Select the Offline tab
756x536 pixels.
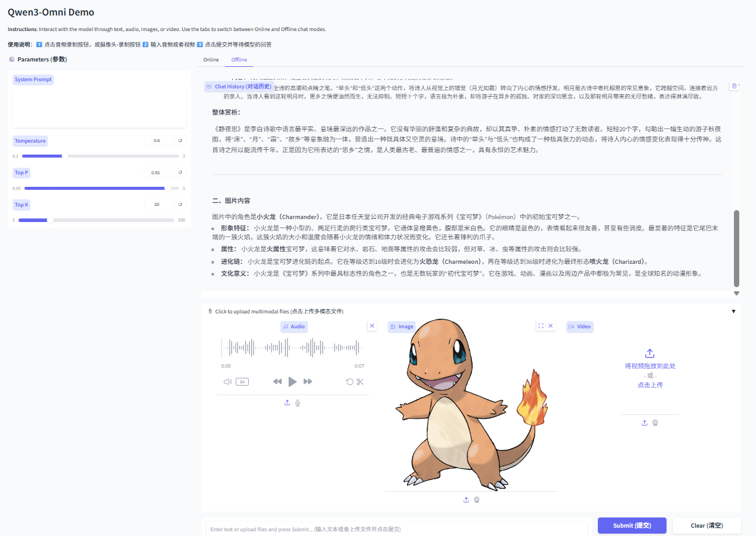(239, 60)
